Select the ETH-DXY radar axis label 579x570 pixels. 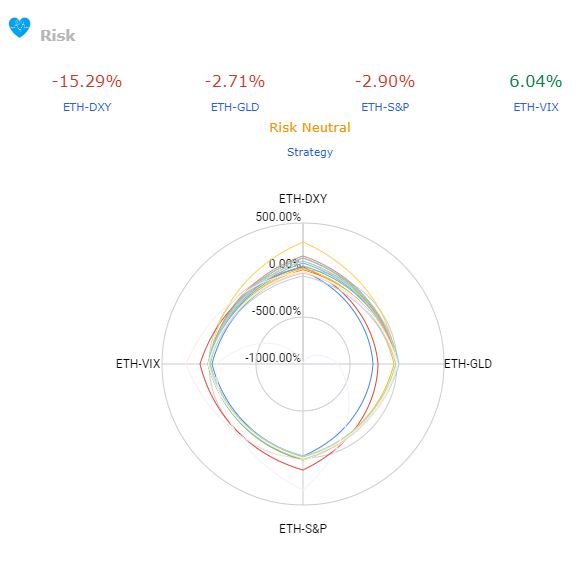click(303, 199)
